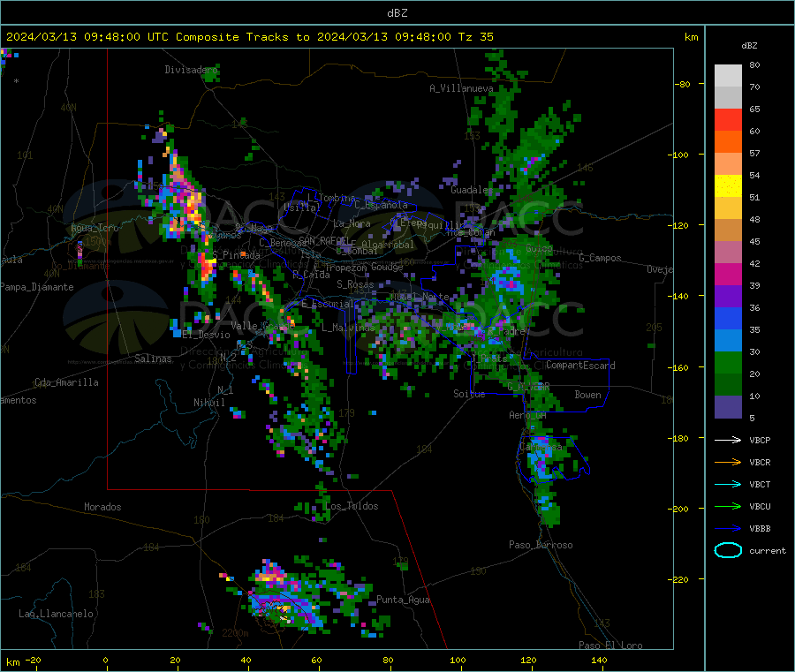Click the 'dBZ' title at the top

point(397,13)
